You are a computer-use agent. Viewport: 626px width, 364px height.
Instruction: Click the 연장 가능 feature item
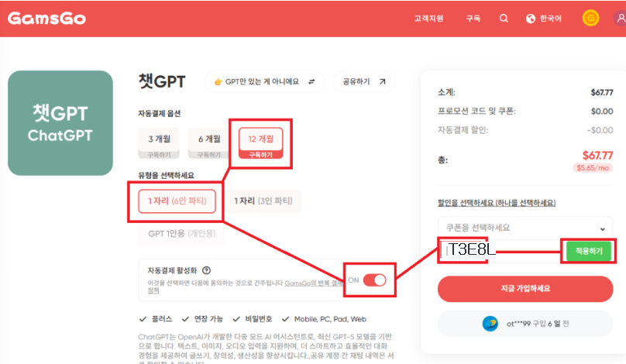point(202,319)
